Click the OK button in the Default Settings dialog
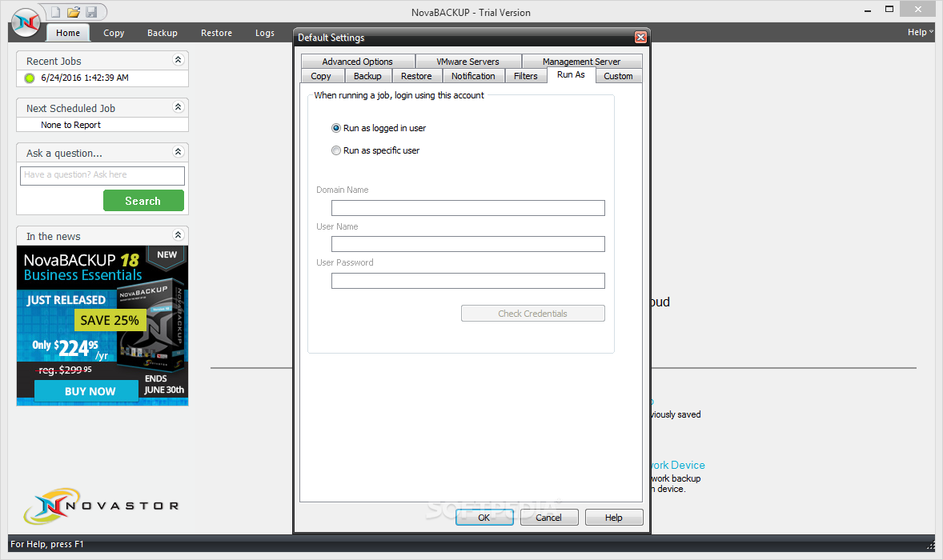943x560 pixels. pos(484,518)
